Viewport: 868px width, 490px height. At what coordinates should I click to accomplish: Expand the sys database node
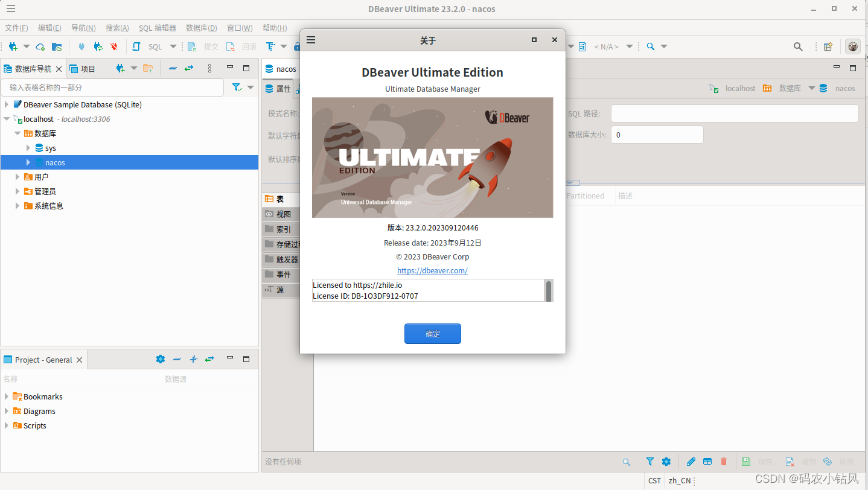click(x=27, y=148)
